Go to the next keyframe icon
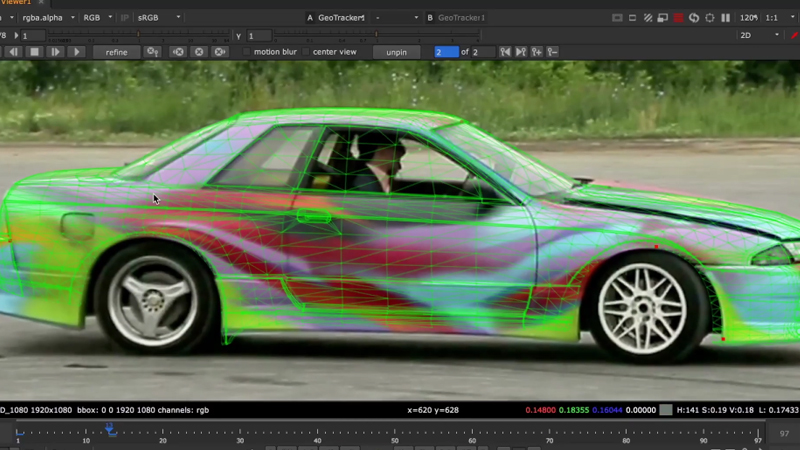This screenshot has height=450, width=800. (521, 52)
